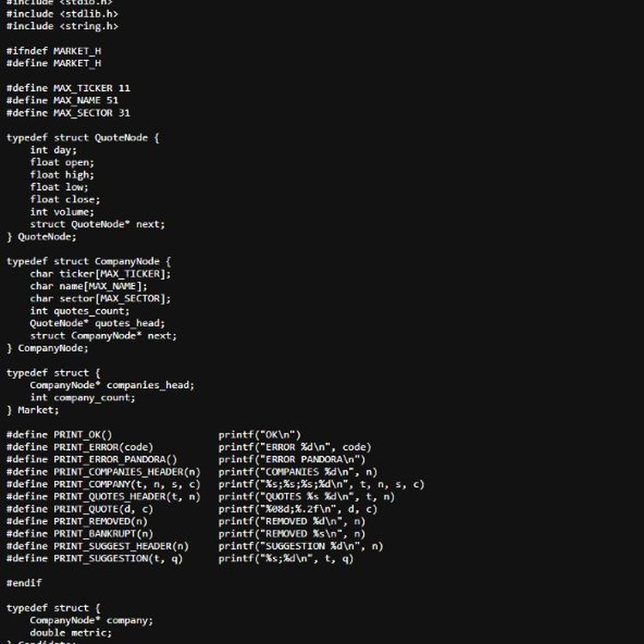Click the 'int volume;' field line
This screenshot has height=644, width=644.
coord(62,211)
